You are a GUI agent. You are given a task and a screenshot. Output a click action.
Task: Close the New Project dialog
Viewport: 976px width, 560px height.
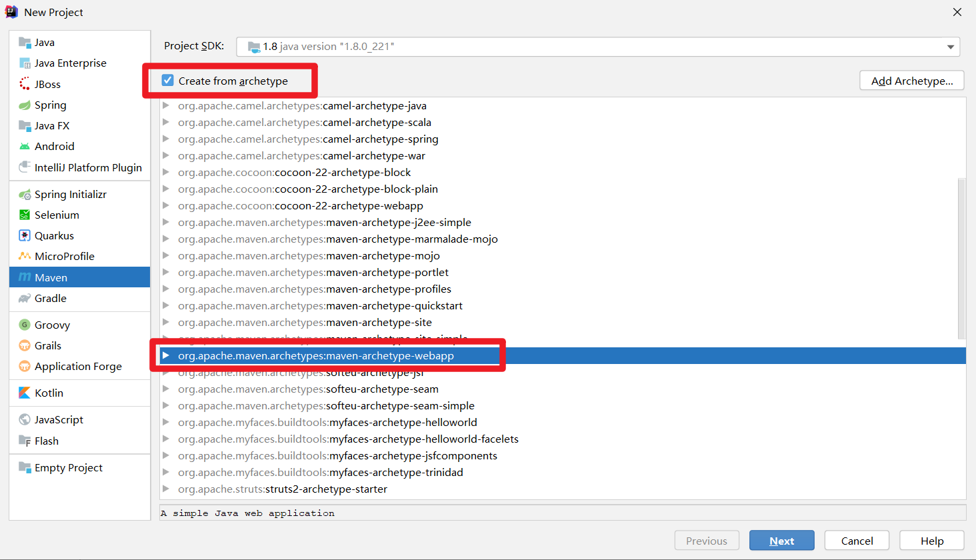[x=957, y=12]
